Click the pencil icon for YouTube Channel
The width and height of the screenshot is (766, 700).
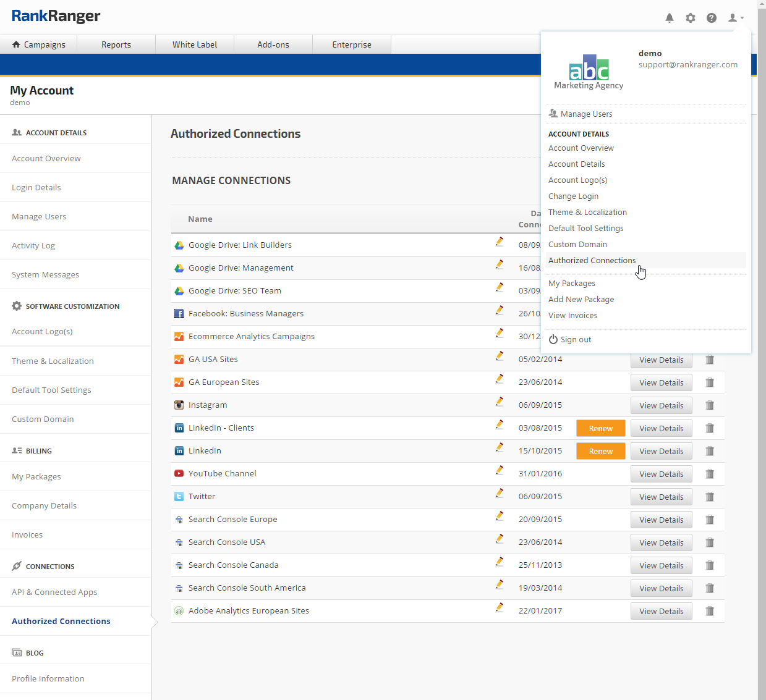pyautogui.click(x=500, y=470)
